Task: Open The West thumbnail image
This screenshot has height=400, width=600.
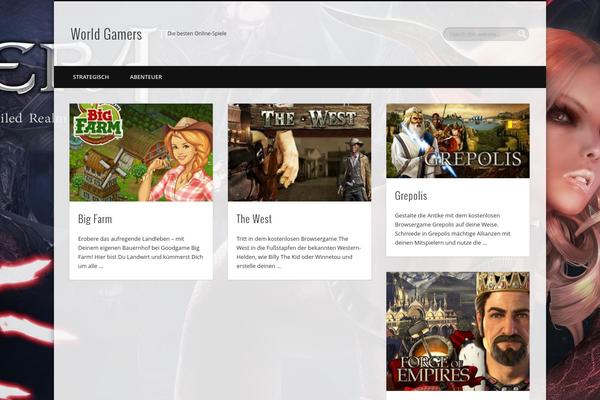Action: point(300,152)
